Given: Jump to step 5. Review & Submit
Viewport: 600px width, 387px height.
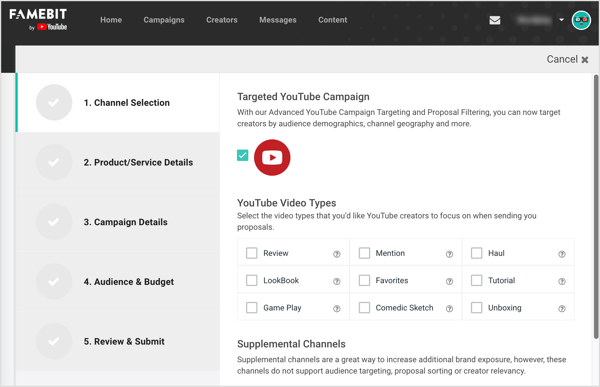Looking at the screenshot, I should pos(118,341).
